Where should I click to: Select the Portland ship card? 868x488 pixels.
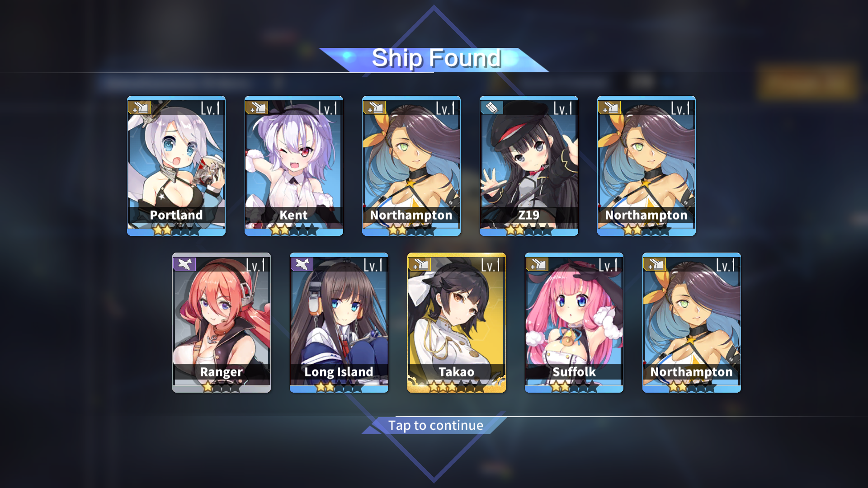pyautogui.click(x=176, y=166)
